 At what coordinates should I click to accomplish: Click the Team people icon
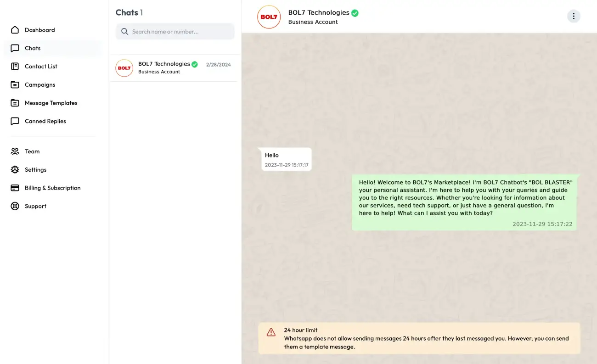point(15,151)
